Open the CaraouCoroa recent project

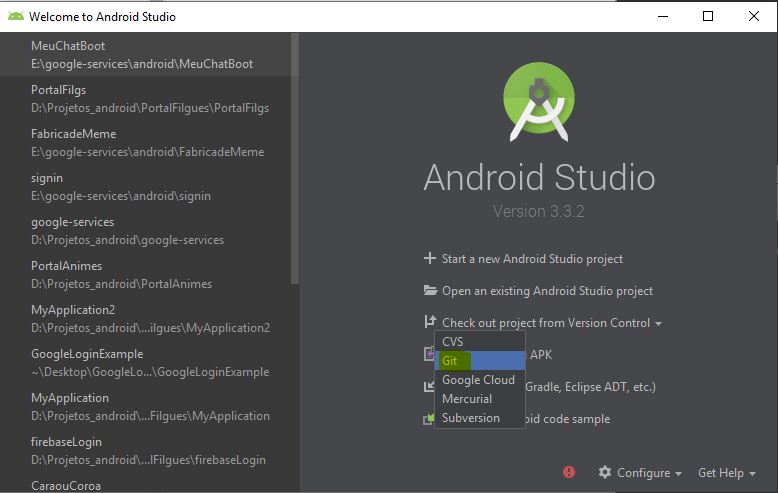(146, 484)
